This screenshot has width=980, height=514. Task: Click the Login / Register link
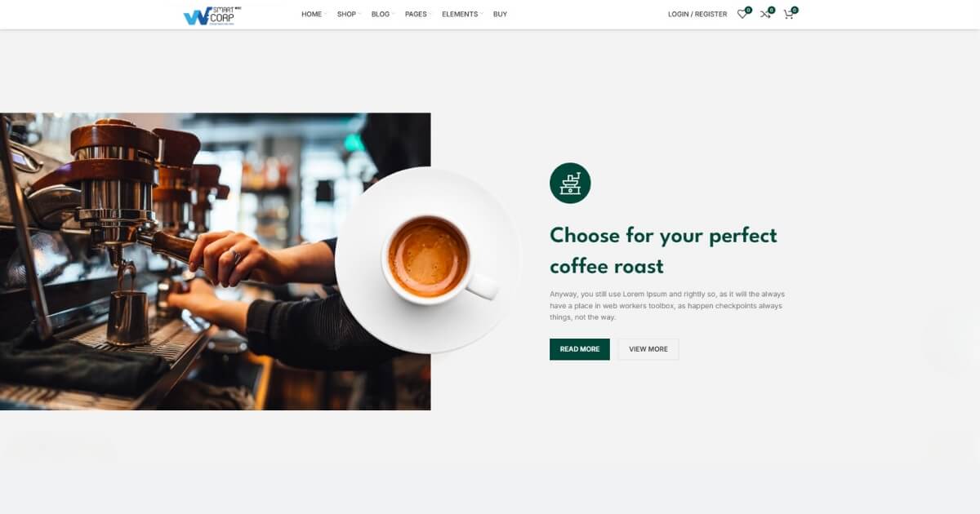[x=697, y=15]
